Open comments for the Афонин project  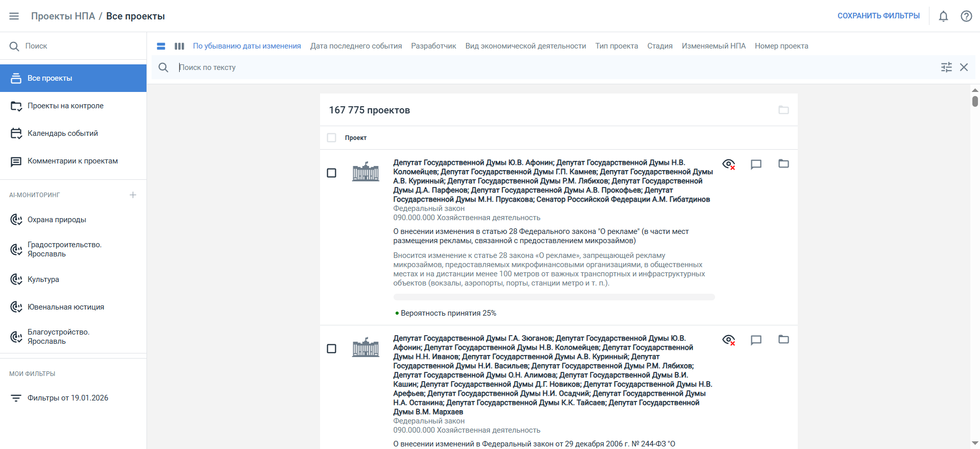[x=756, y=164]
